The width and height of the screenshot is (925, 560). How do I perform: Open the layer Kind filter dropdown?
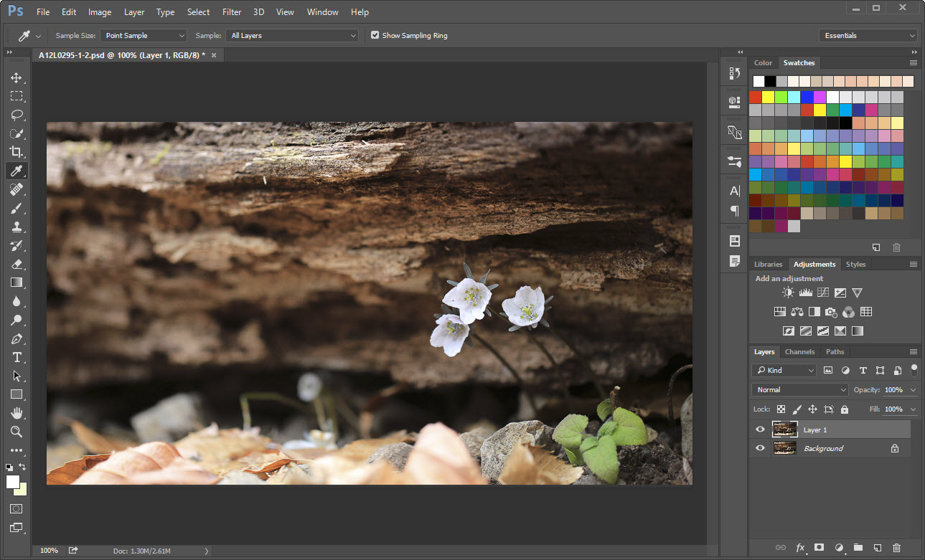click(x=784, y=370)
